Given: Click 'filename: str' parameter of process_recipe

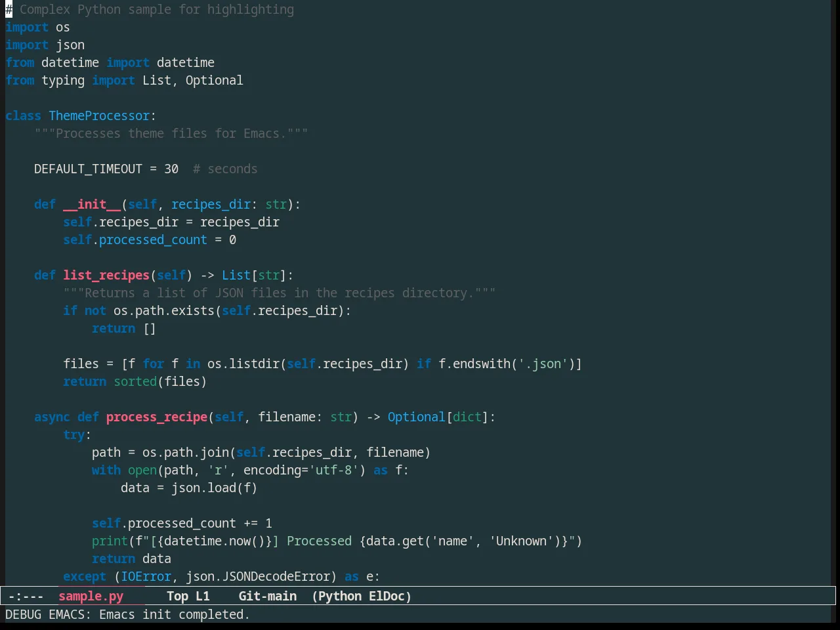Looking at the screenshot, I should [304, 417].
